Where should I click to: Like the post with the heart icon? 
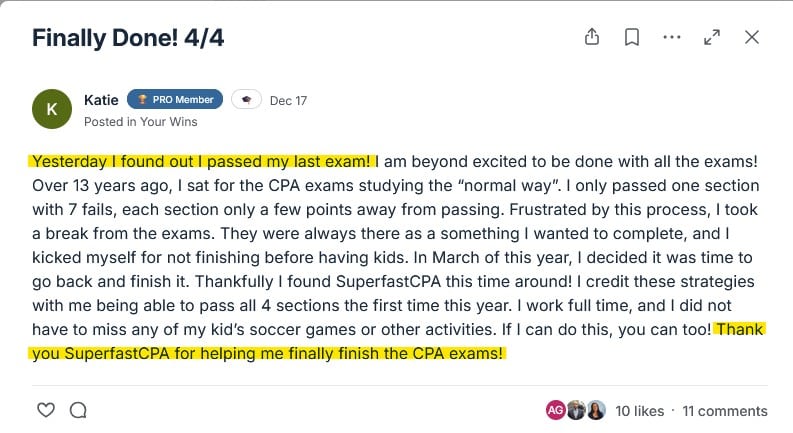[45, 410]
